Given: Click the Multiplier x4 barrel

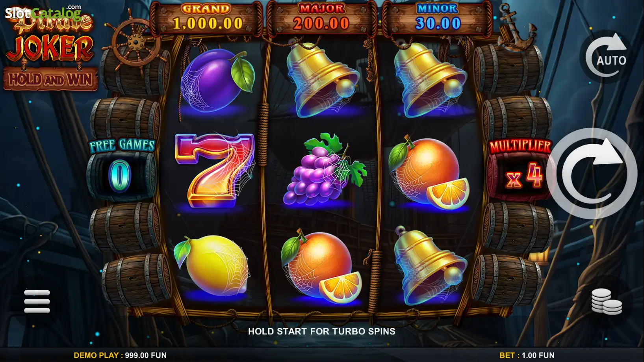Looking at the screenshot, I should (x=521, y=169).
